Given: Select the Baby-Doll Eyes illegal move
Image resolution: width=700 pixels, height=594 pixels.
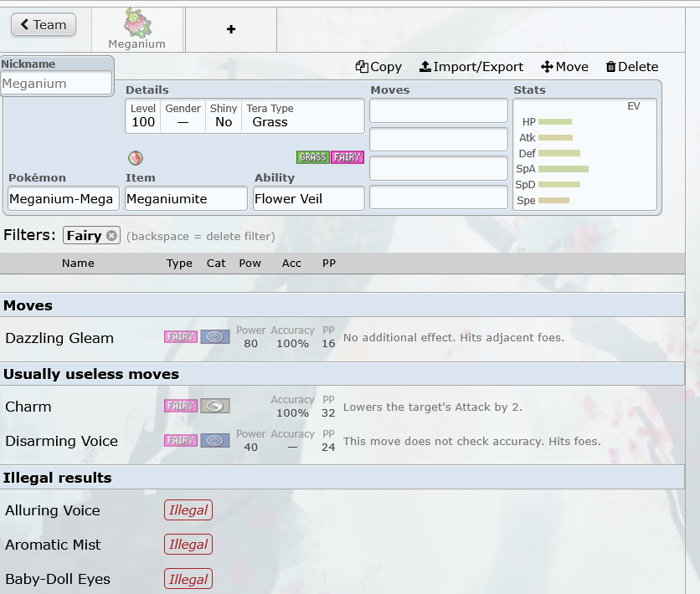Looking at the screenshot, I should click(342, 579).
